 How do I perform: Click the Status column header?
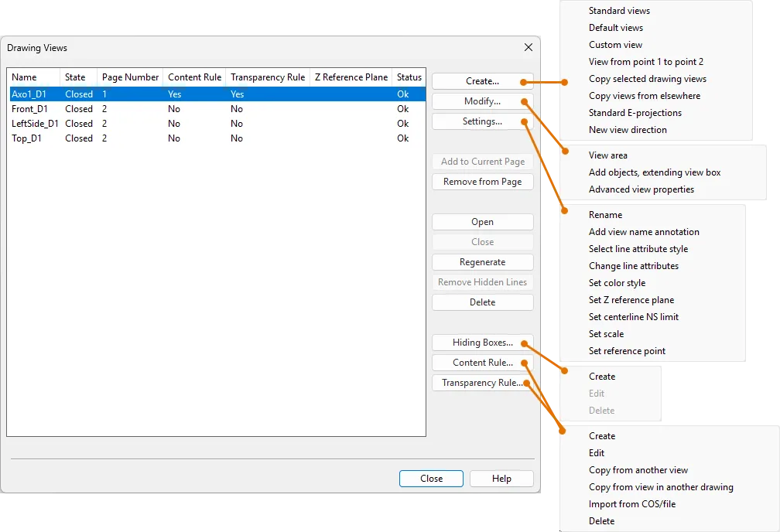pyautogui.click(x=409, y=77)
